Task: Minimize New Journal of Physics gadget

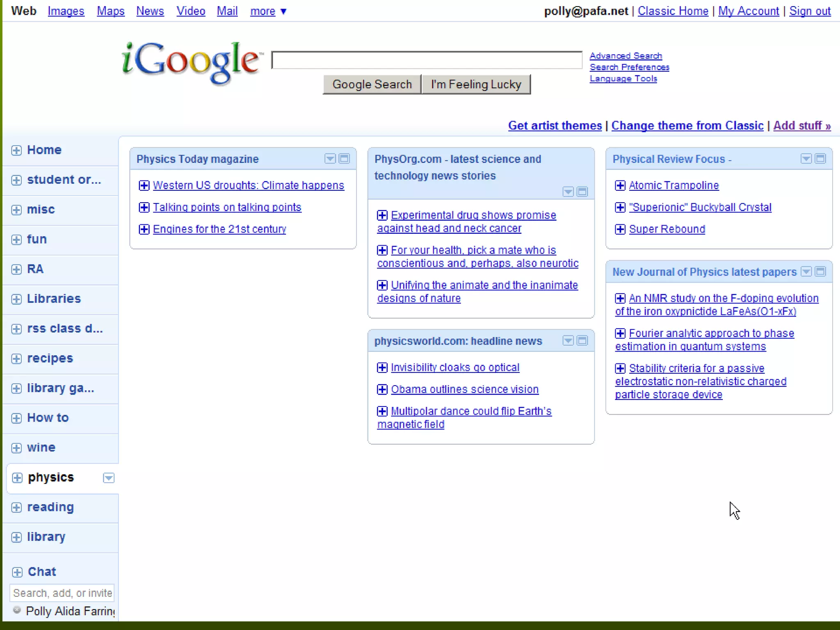Action: [820, 272]
